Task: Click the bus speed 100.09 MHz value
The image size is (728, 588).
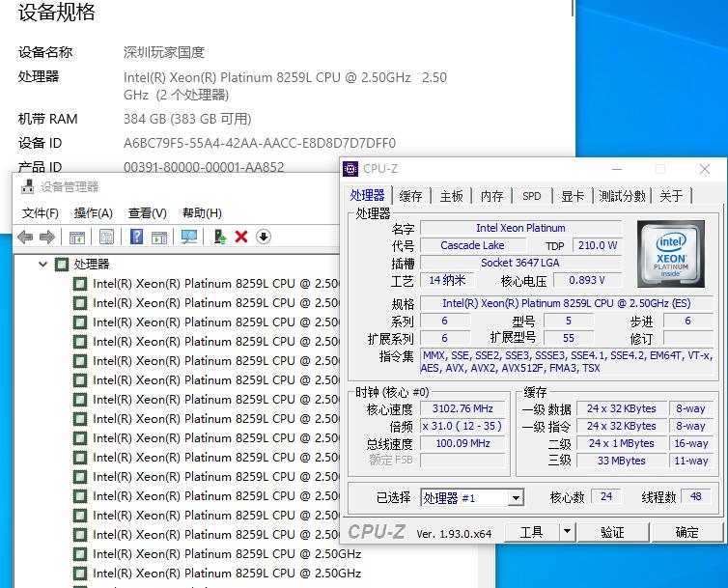Action: (462, 443)
